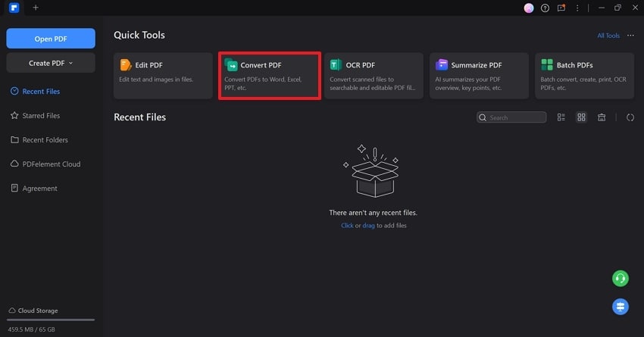Open the All Tools link

pos(608,36)
